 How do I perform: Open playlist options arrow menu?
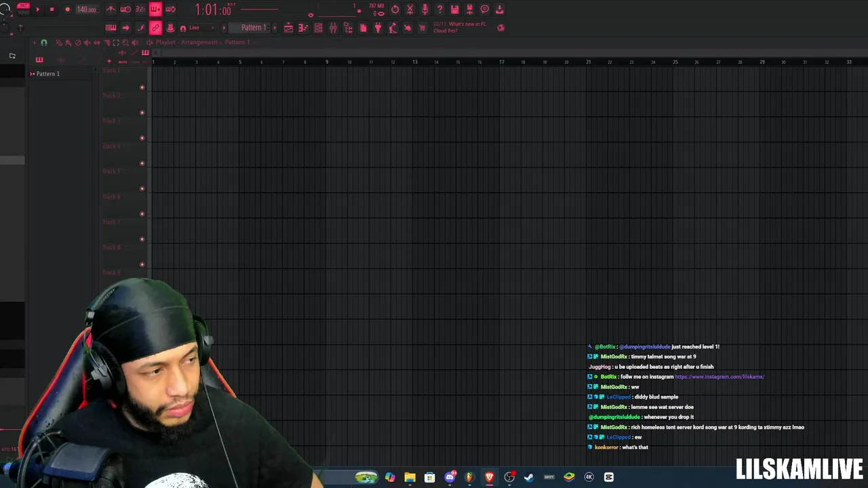[x=35, y=43]
